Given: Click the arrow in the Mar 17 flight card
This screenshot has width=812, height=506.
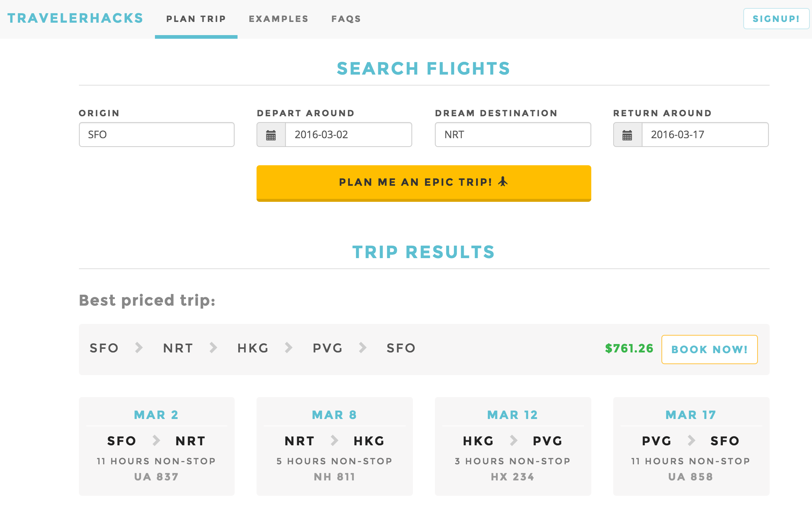Looking at the screenshot, I should (691, 441).
